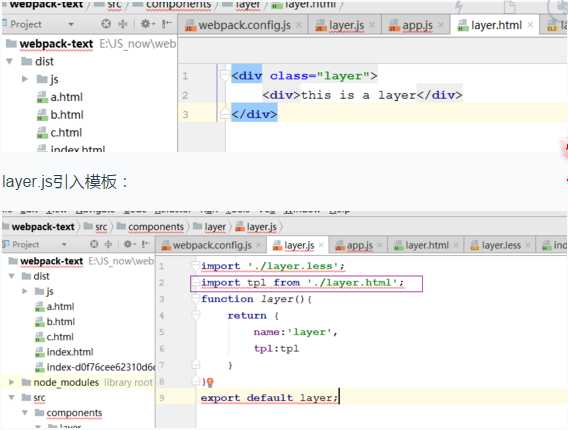Click the 'export default layer;' code line
This screenshot has height=430, width=568.
(x=269, y=397)
